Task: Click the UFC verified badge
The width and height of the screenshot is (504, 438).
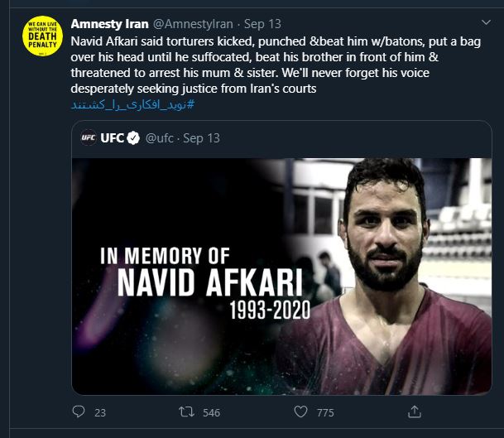Action: pyautogui.click(x=132, y=137)
